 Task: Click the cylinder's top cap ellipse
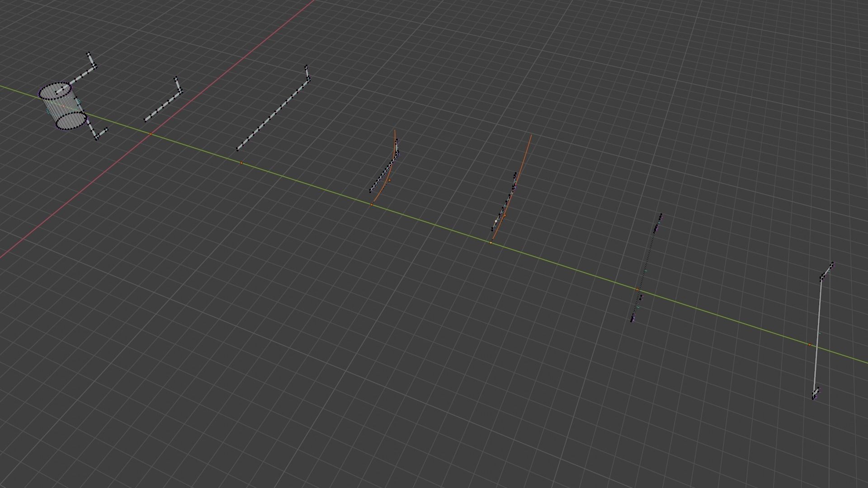point(55,91)
